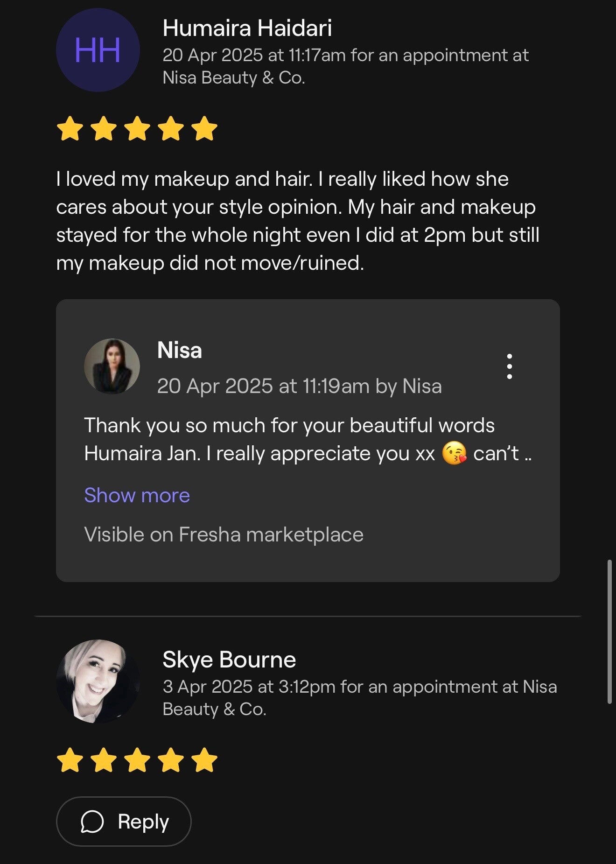616x864 pixels.
Task: Click the third star of Skye Bourne's rating
Action: (137, 760)
